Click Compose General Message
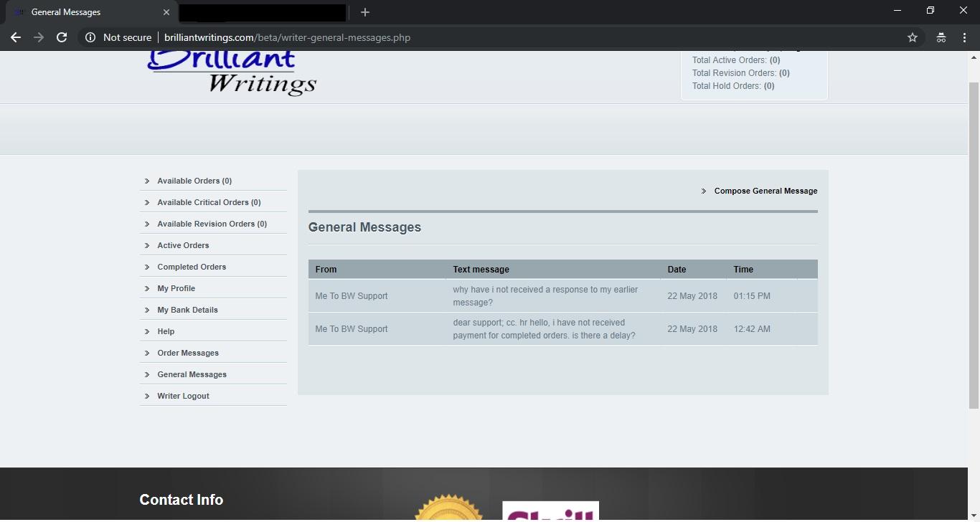Screen dimensions: 980x522 (x=765, y=191)
